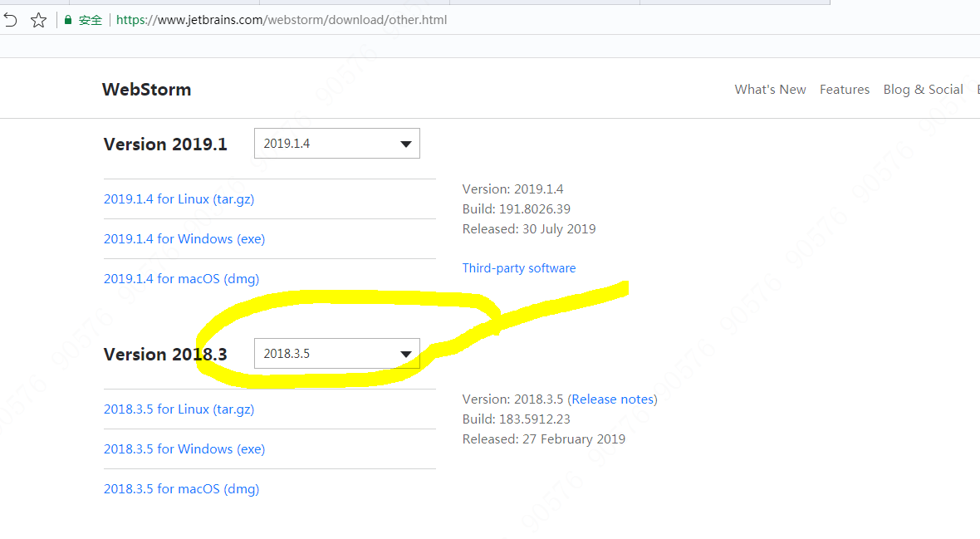Click the jetbrains.com URL in address bar
Screen dimensions: 980x539
[282, 20]
